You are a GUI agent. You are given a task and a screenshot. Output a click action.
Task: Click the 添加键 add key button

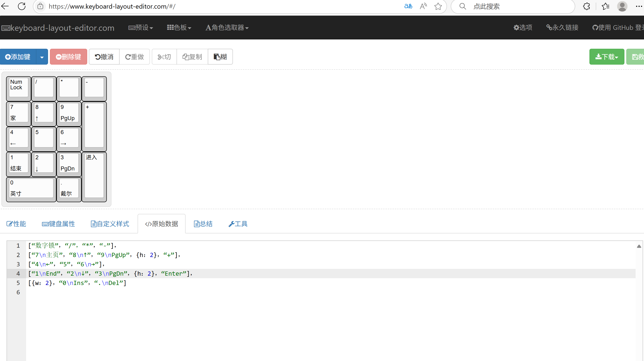pyautogui.click(x=18, y=57)
